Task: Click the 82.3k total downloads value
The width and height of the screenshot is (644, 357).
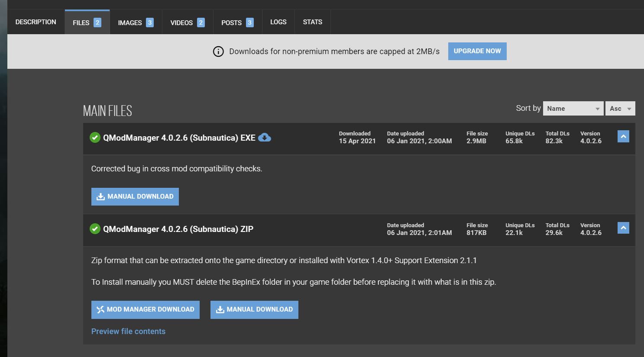Action: pyautogui.click(x=554, y=141)
